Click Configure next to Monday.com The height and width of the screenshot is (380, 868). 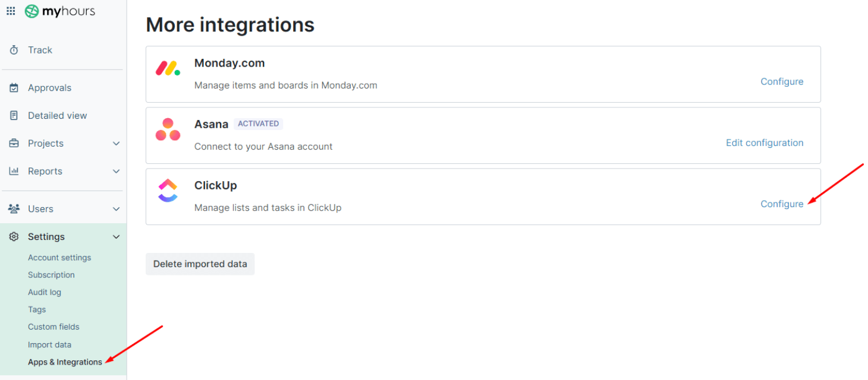coord(782,81)
